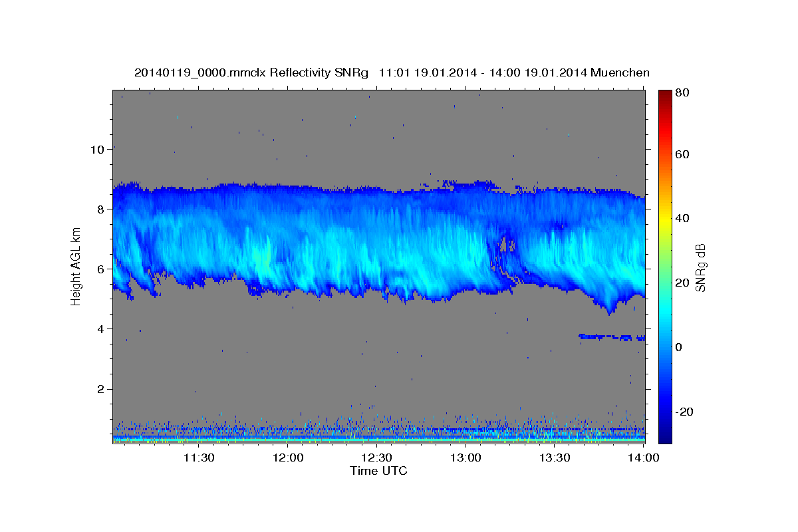Click the "Height AGL km" axis label

[76, 267]
